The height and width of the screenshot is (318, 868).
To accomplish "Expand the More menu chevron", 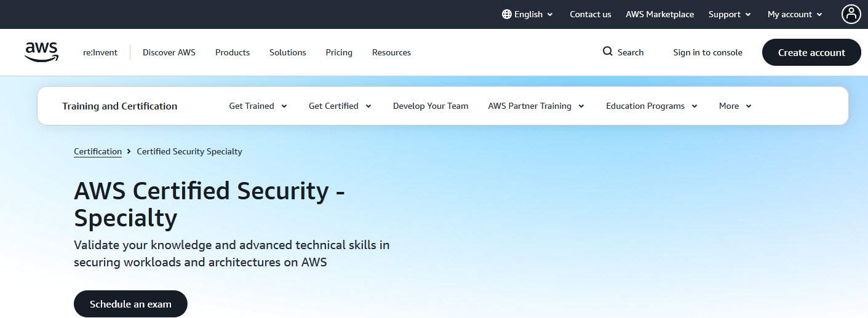I will [749, 106].
